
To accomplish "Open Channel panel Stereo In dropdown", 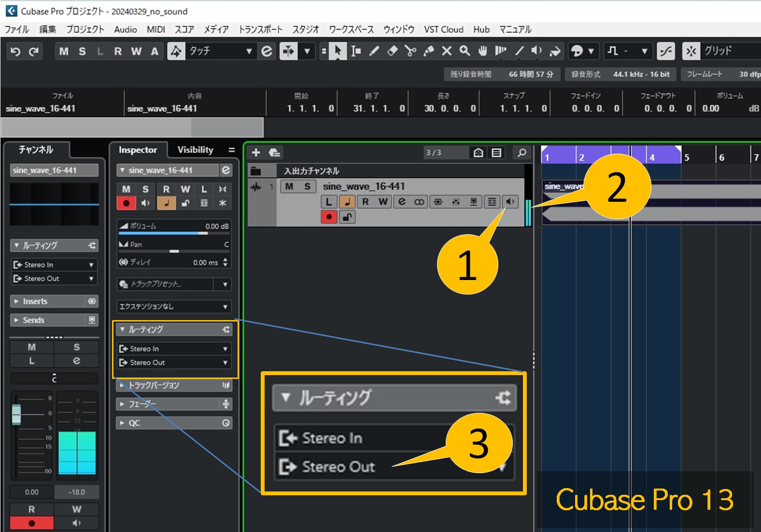I will (54, 265).
